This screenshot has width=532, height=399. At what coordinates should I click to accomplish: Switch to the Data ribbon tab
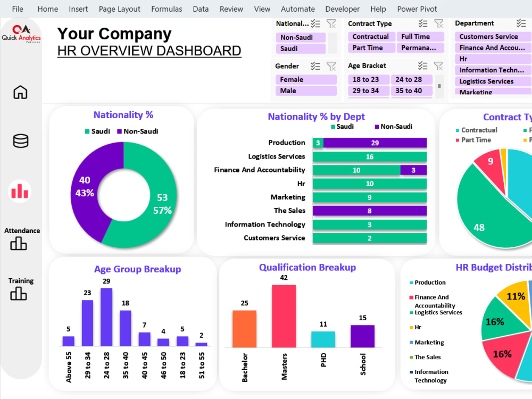coord(201,9)
